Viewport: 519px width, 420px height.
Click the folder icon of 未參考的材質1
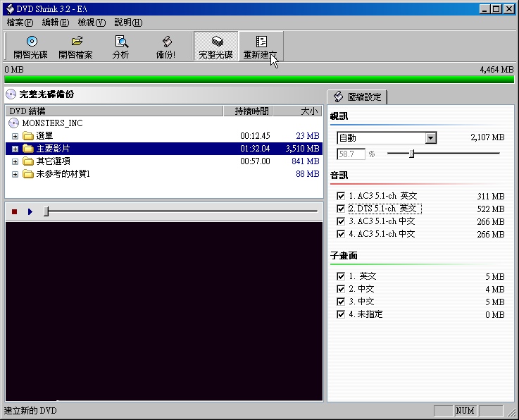coord(28,174)
